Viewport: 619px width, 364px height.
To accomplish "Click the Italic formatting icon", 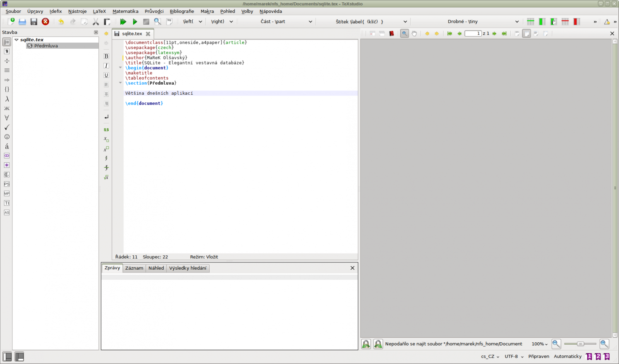I will click(x=106, y=66).
